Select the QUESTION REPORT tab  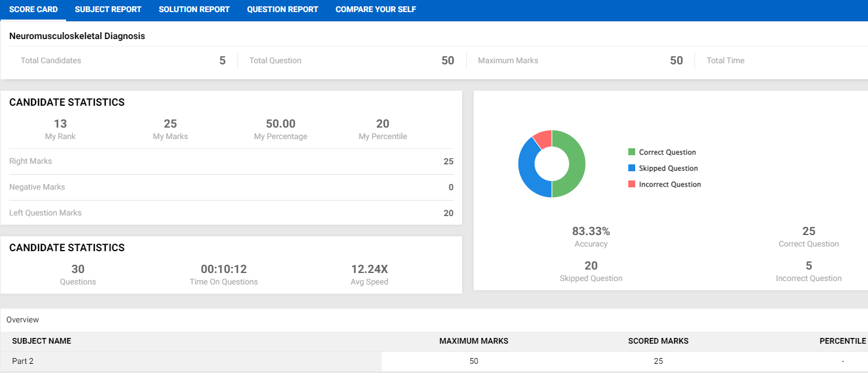283,10
